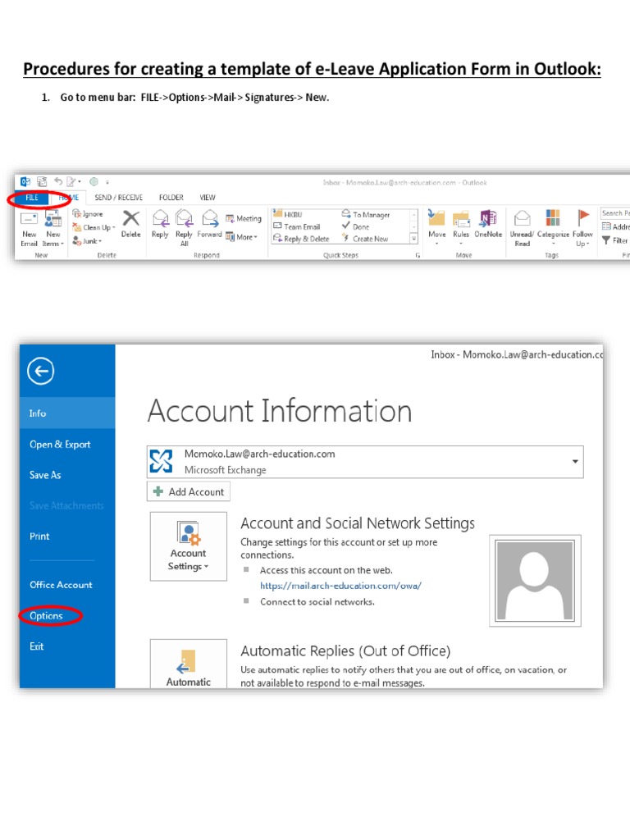Forward the selected email

coord(209,225)
